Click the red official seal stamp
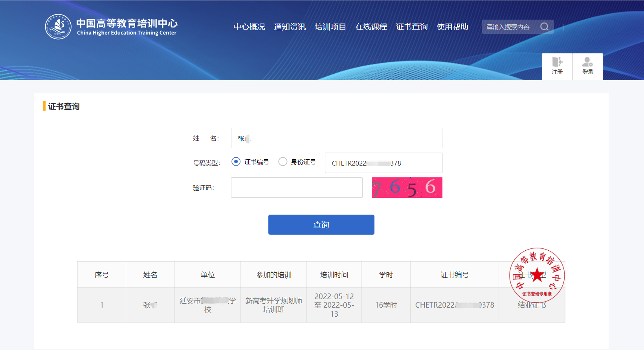Screen dimensions: 644x350 (537, 275)
